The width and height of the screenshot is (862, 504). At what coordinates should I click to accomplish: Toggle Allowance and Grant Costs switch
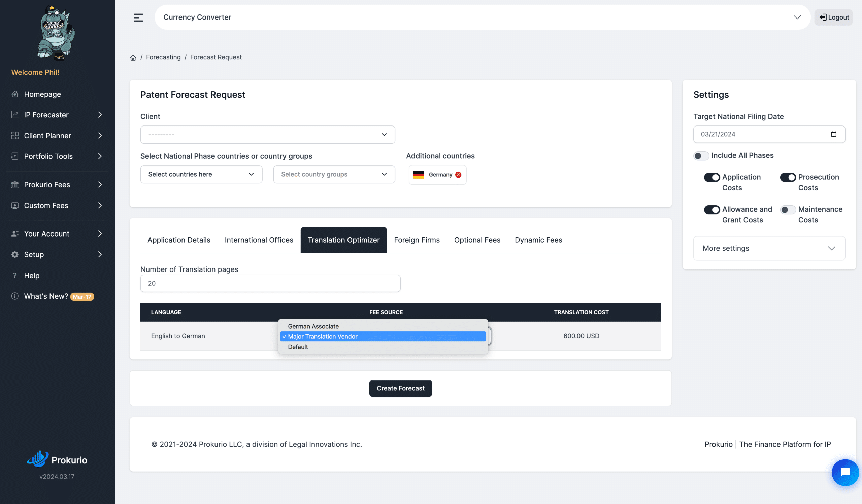[712, 210]
